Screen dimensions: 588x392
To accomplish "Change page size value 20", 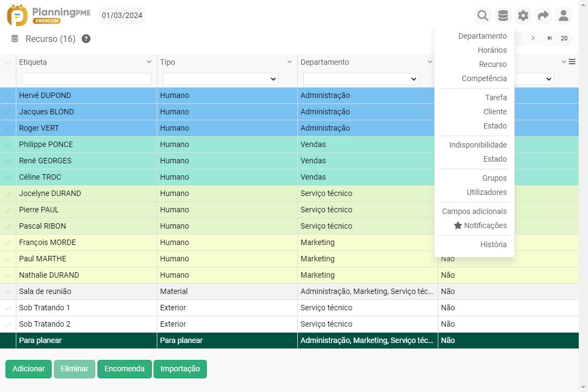I will [564, 38].
